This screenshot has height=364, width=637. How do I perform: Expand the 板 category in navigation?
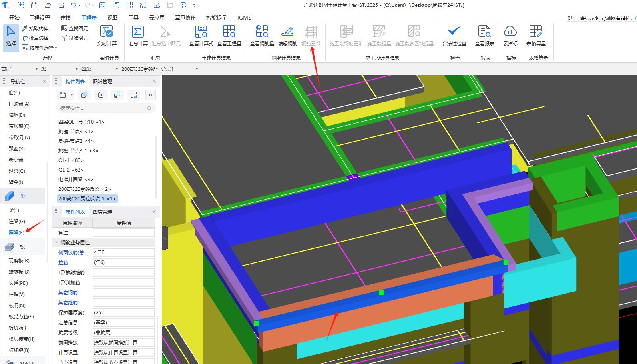pos(22,246)
